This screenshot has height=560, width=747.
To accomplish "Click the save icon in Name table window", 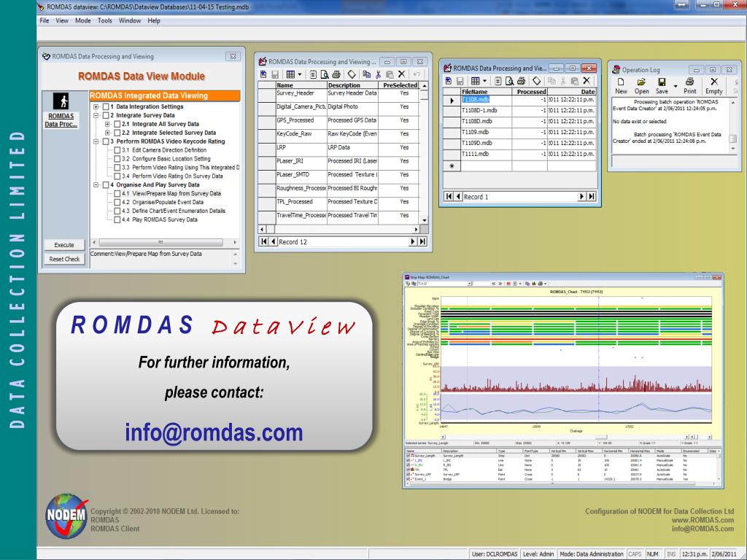I will click(x=275, y=74).
